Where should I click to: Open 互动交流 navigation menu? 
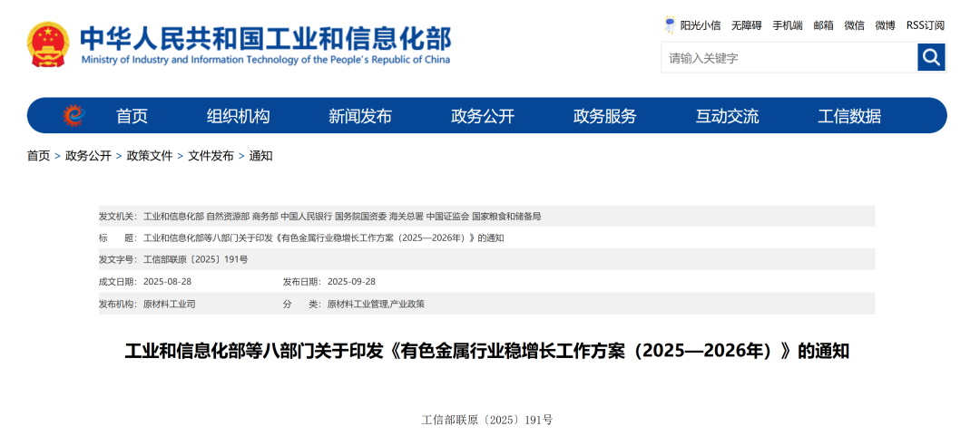pos(727,116)
